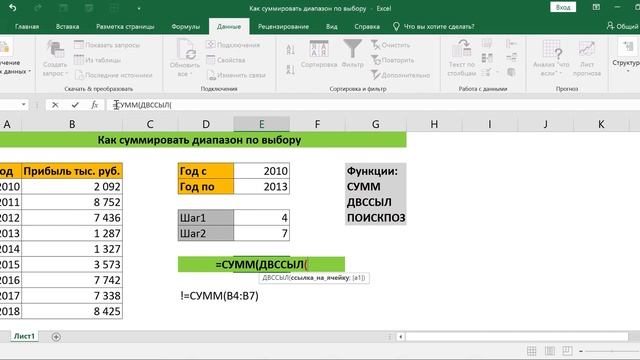Click Свойства command
The width and height of the screenshot is (640, 360).
226,60
